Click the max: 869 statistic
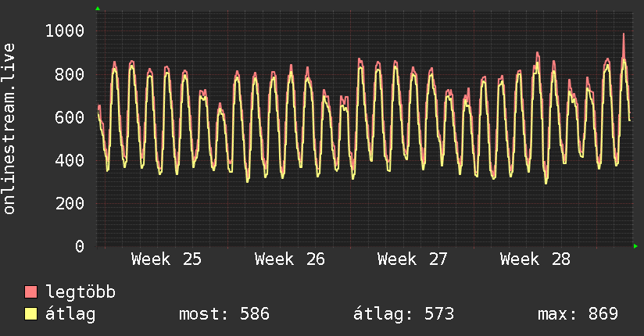 pos(578,314)
